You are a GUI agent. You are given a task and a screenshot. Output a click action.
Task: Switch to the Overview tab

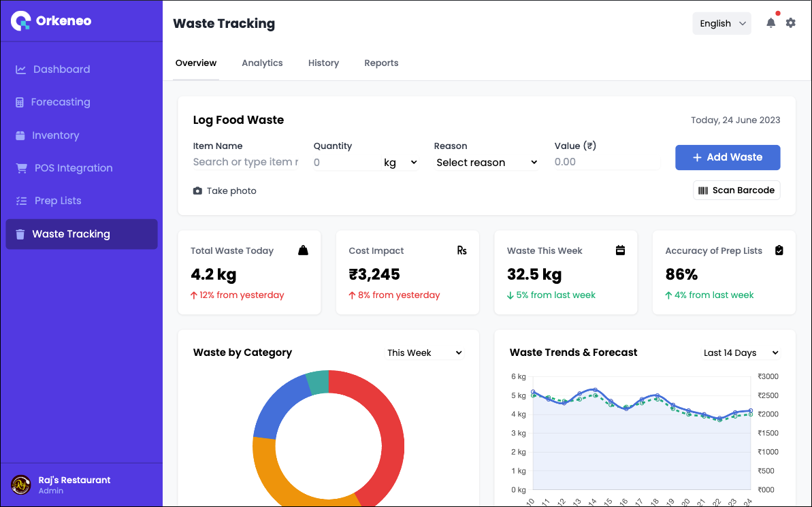point(196,63)
